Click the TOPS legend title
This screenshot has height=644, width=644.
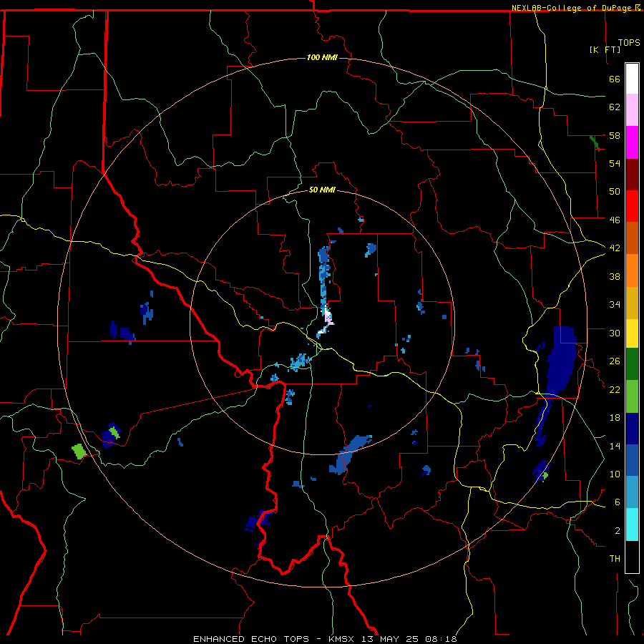click(629, 42)
